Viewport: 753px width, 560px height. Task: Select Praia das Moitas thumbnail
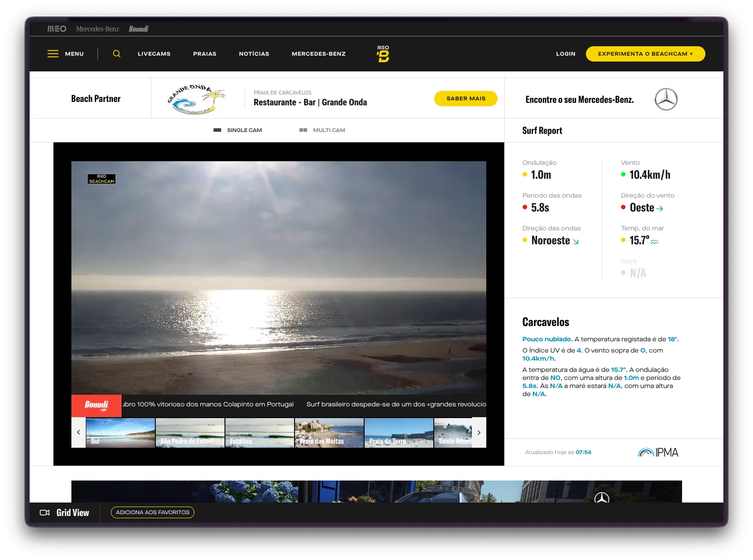(329, 433)
